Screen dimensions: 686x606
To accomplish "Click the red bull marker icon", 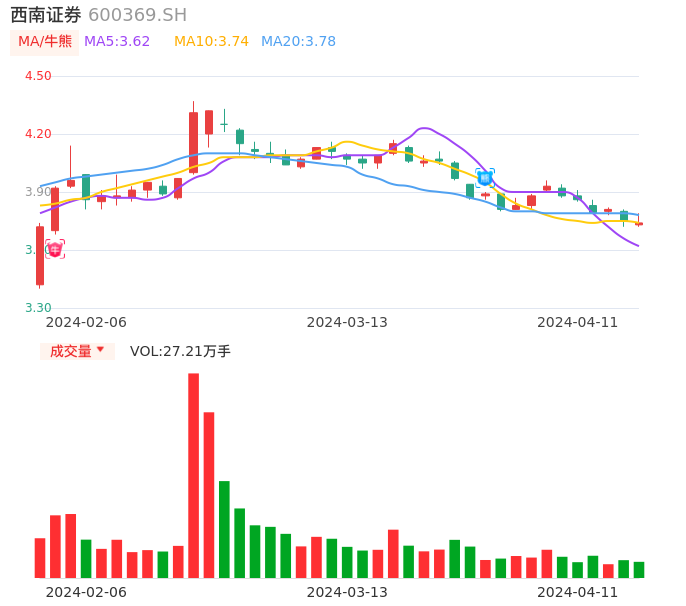I will tap(55, 249).
